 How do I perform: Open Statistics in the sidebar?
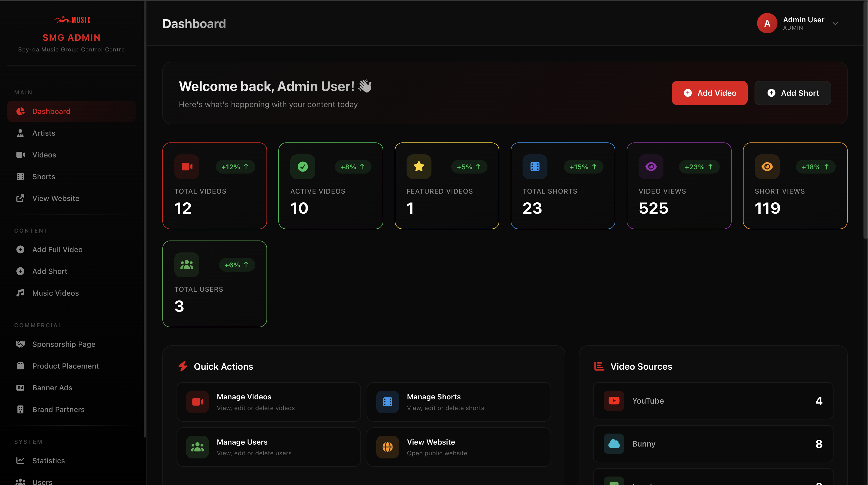click(71, 460)
